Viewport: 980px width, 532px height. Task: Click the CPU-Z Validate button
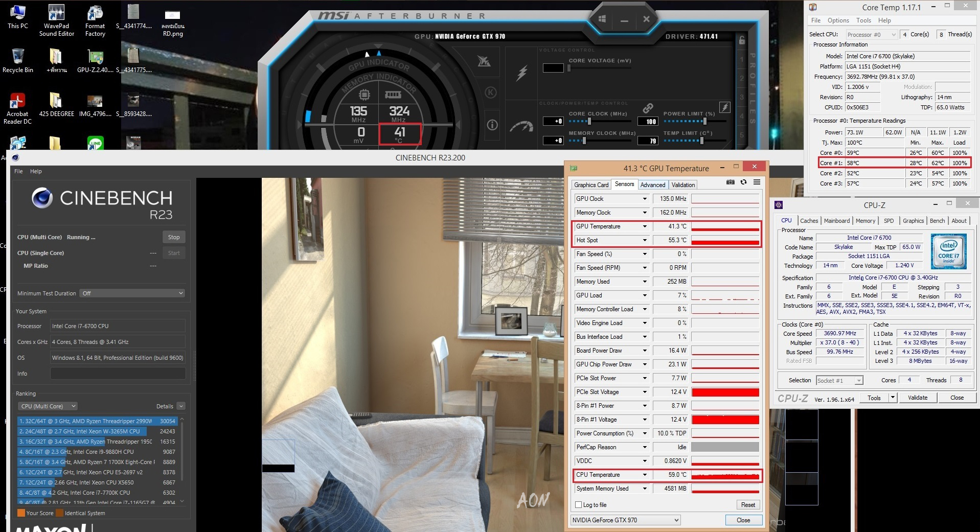pyautogui.click(x=917, y=398)
